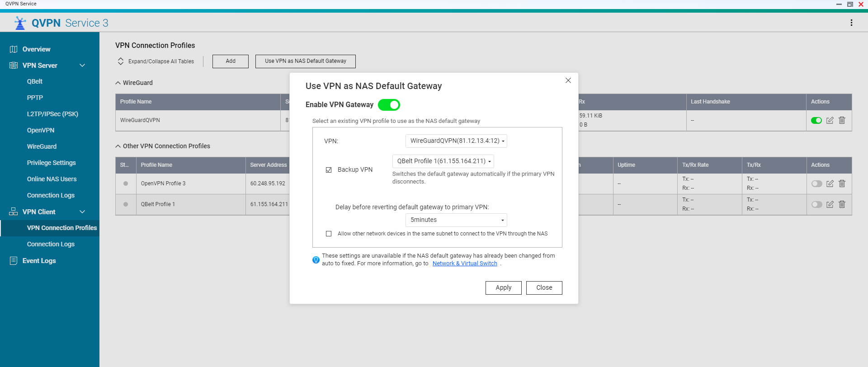Open WireGuard in the VPN Server menu
Screen dimensions: 868x367
42,146
